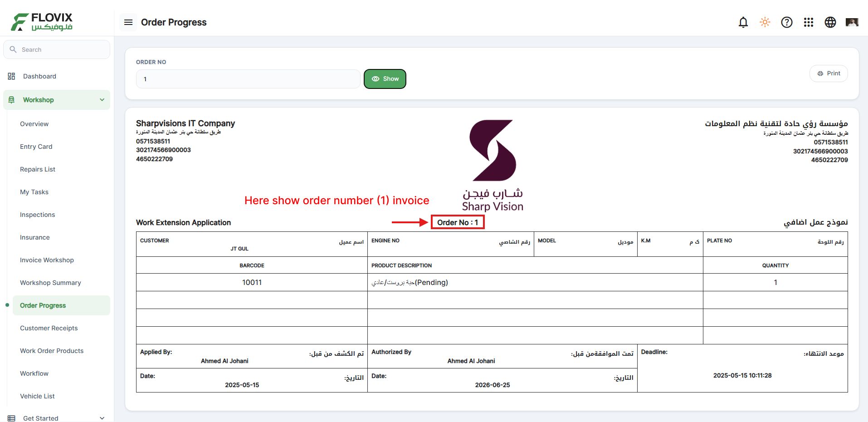868x422 pixels.
Task: Focus the Order No input field
Action: tap(248, 79)
